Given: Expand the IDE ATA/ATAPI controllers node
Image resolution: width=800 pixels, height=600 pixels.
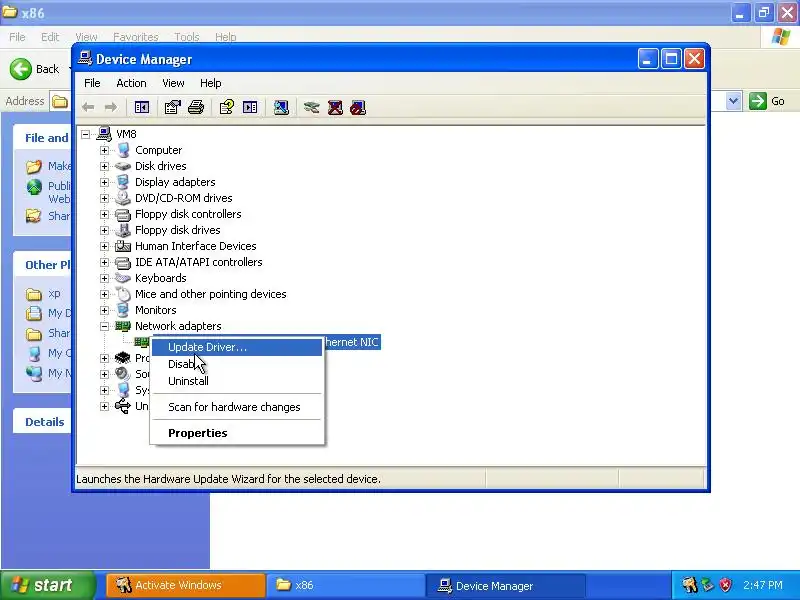Looking at the screenshot, I should [104, 262].
